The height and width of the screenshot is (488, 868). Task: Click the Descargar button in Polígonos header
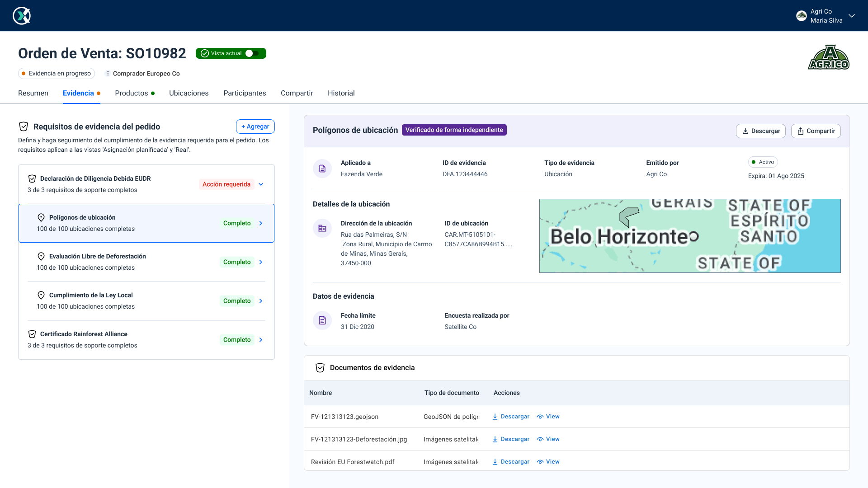tap(761, 131)
